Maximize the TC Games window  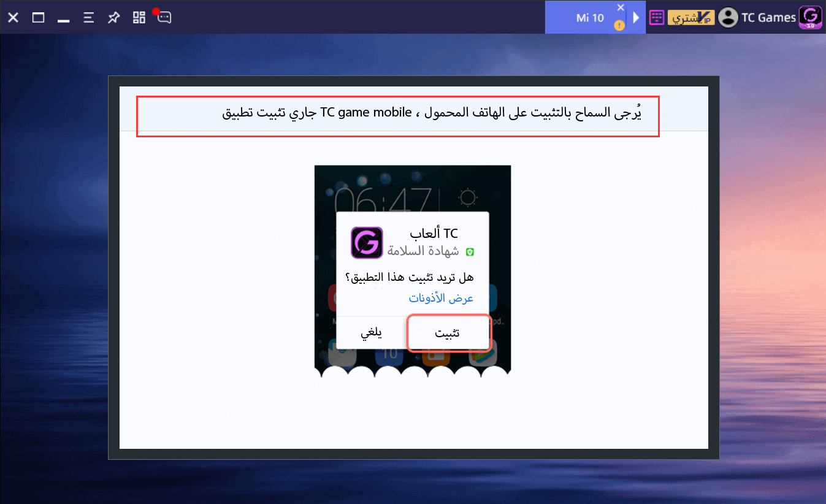(38, 17)
